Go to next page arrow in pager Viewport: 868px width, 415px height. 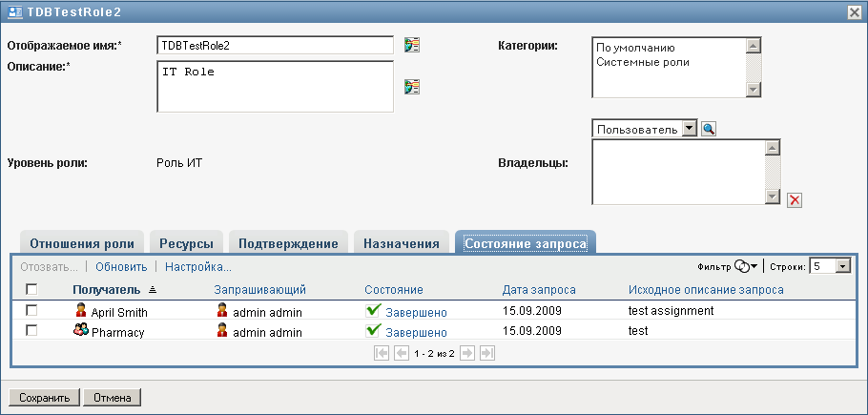pyautogui.click(x=467, y=353)
